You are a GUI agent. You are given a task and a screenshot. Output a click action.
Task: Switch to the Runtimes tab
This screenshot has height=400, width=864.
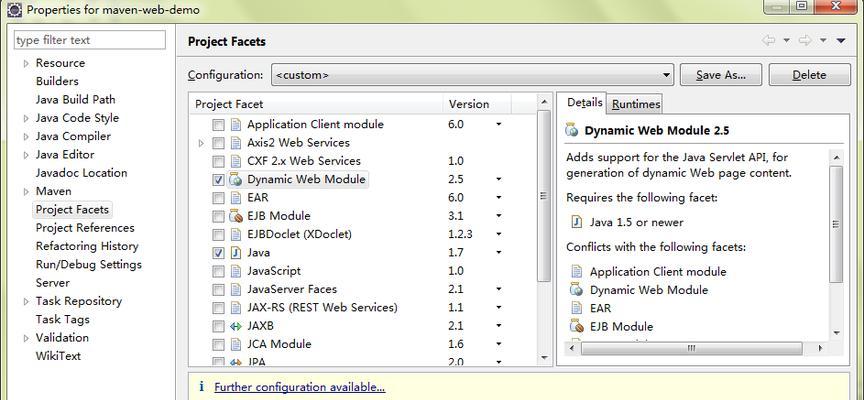(x=635, y=104)
